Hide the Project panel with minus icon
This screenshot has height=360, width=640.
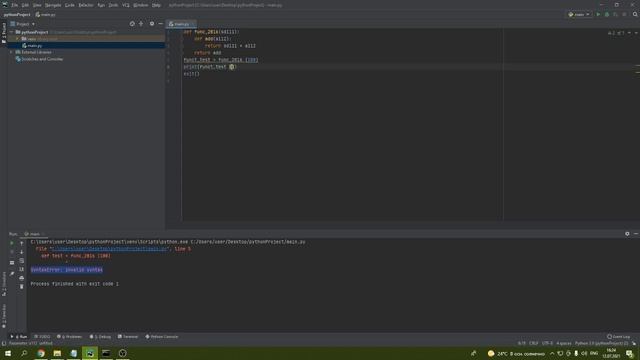(160, 24)
